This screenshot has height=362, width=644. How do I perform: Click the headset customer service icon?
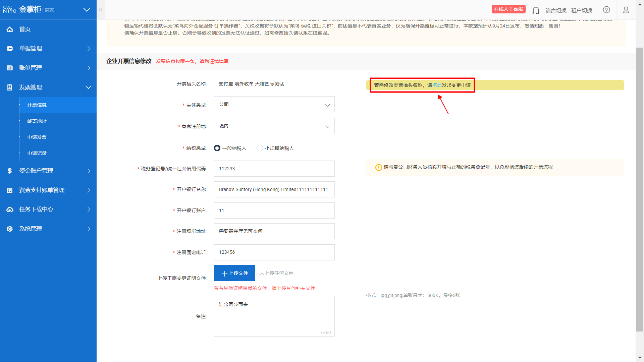[536, 10]
